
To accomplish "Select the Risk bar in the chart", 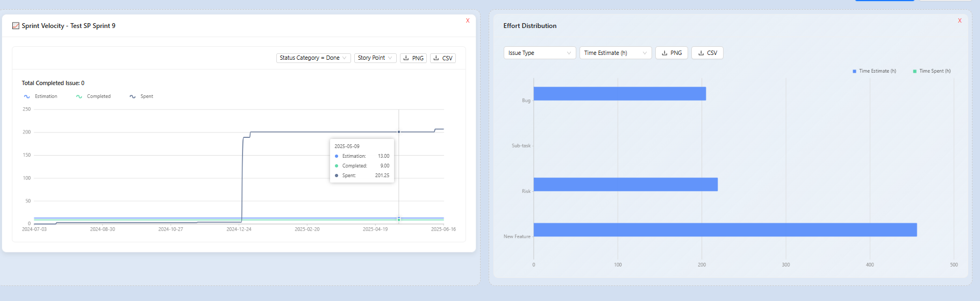I will 625,185.
